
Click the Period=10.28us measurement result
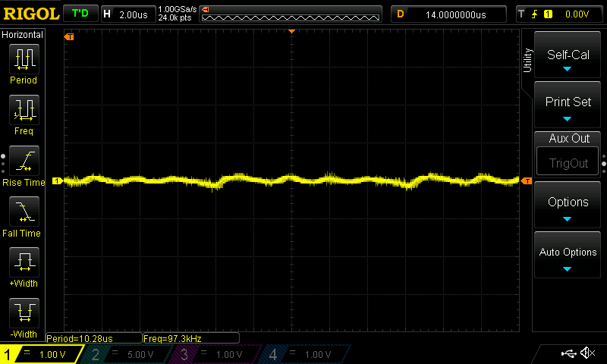pos(93,338)
